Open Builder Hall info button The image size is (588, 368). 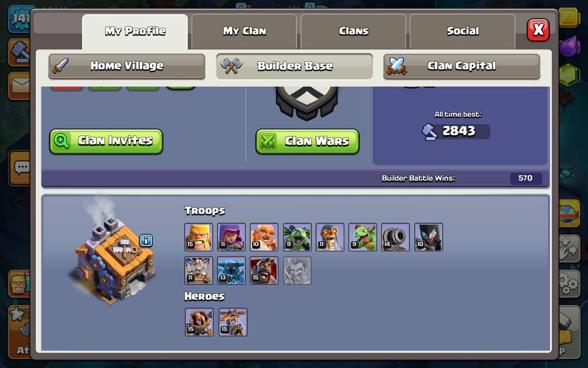[x=146, y=240]
